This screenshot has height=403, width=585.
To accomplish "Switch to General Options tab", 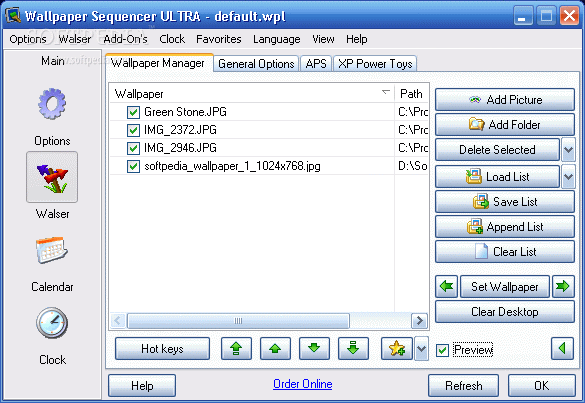I will [x=256, y=64].
